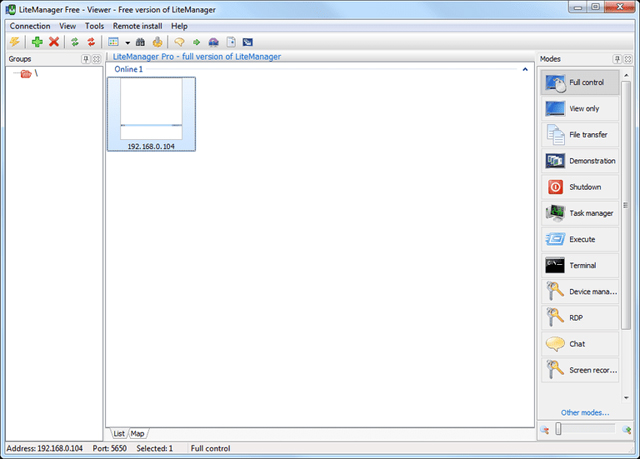The height and width of the screenshot is (459, 640).
Task: Click the green refresh arrows icon
Action: [x=75, y=42]
